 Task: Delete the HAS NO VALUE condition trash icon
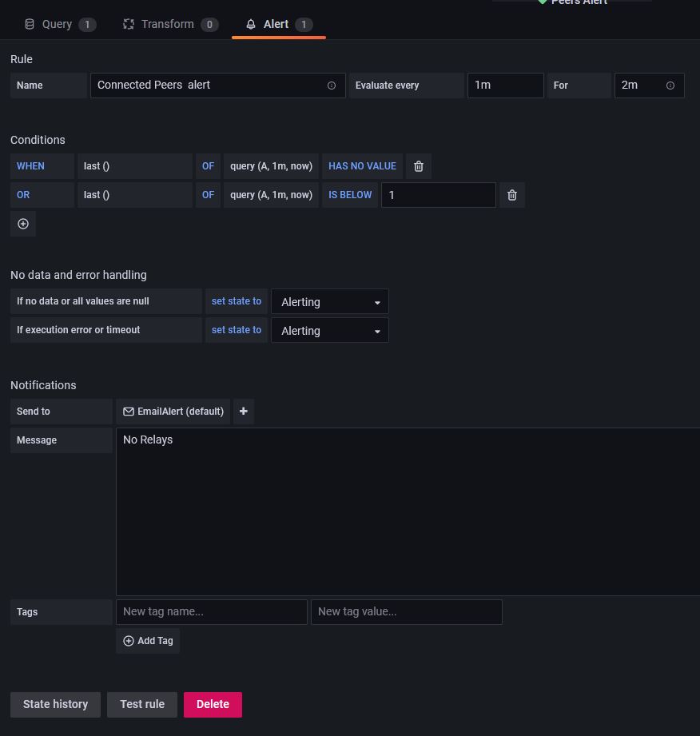pyautogui.click(x=419, y=166)
